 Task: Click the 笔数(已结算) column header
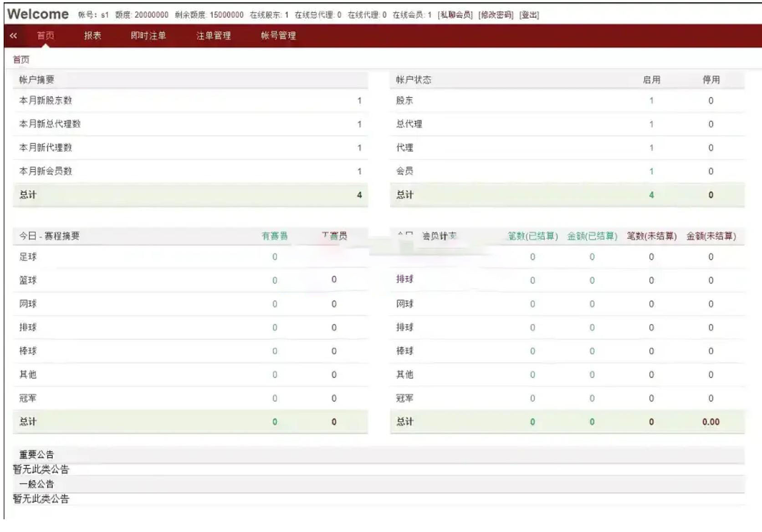(532, 236)
